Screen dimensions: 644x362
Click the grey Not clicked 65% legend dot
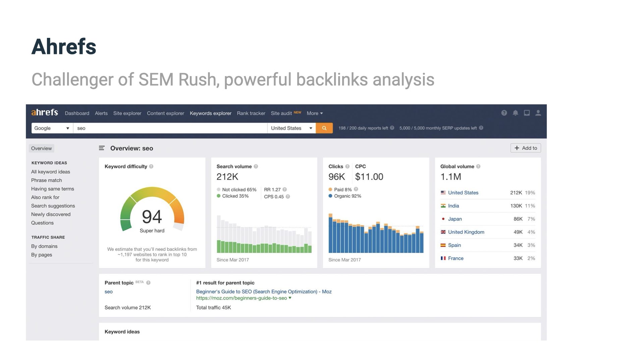(x=219, y=189)
